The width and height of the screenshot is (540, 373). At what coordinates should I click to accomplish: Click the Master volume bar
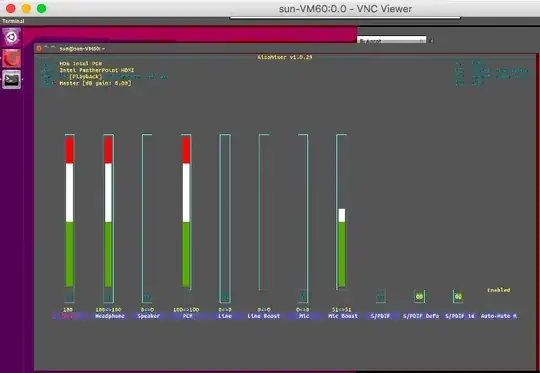[70, 211]
